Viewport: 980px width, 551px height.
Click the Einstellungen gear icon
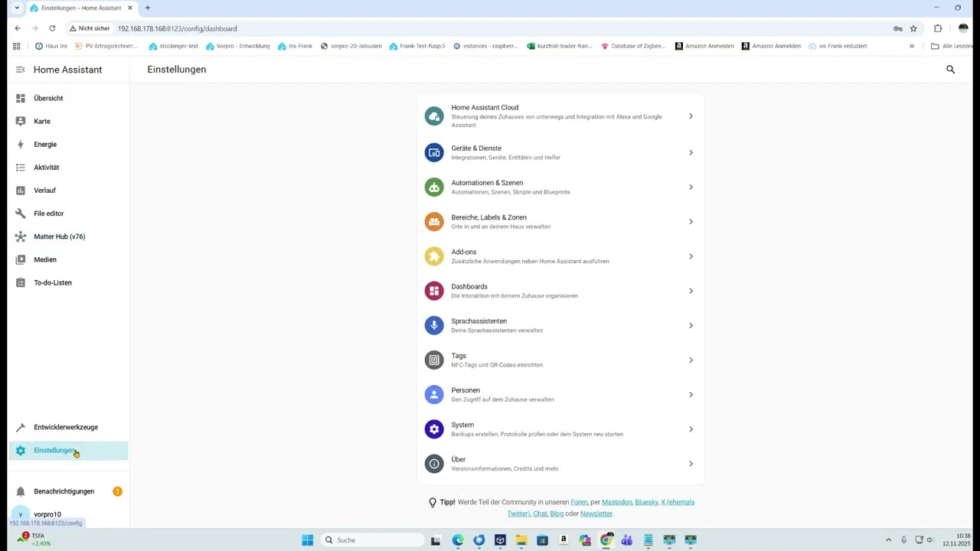21,451
